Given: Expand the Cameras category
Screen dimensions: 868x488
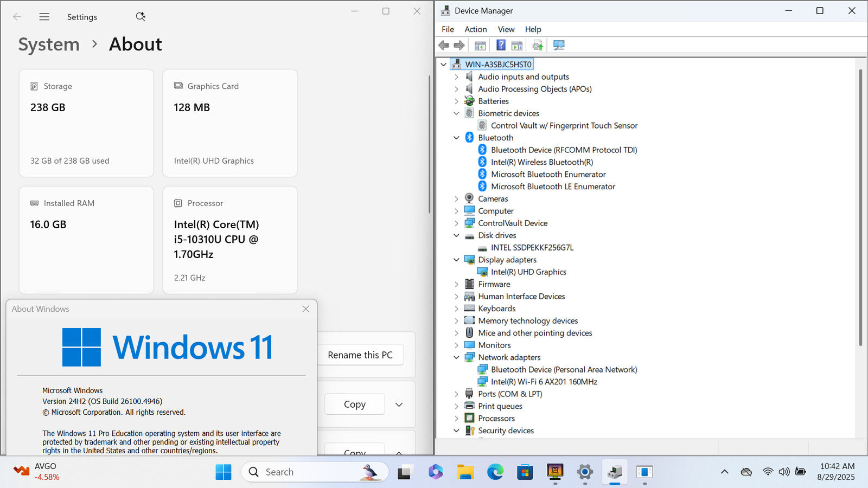Looking at the screenshot, I should (x=456, y=199).
